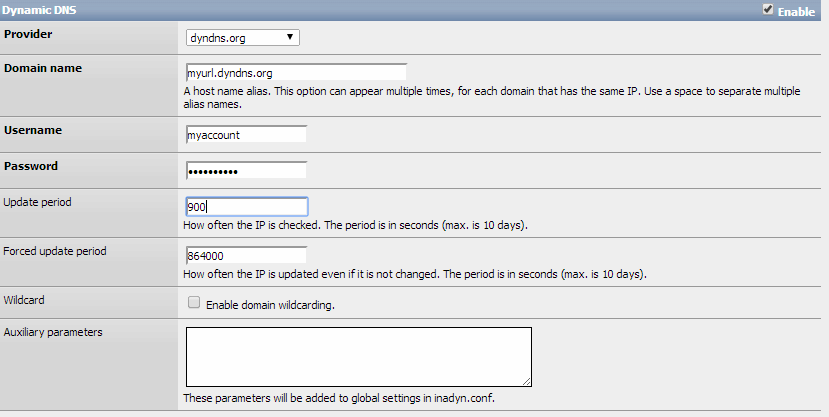Click the Forced update period row label
Screen dimensions: 829x417
(x=55, y=251)
